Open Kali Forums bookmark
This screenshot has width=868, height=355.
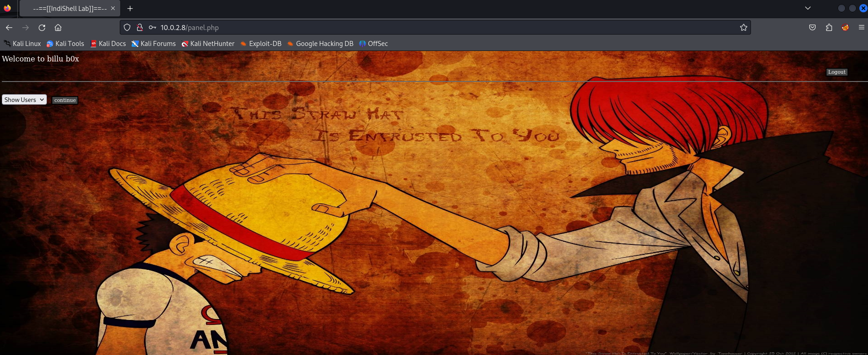pos(153,44)
